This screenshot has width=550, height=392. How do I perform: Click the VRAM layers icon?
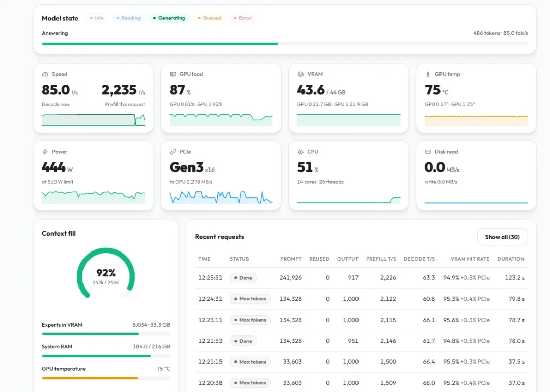[x=300, y=74]
